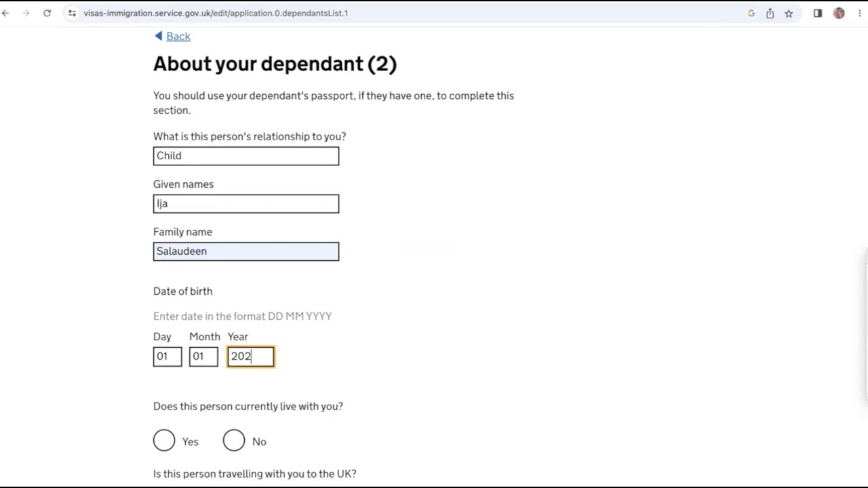Click the 'No' radio label text
This screenshot has width=868, height=488.
click(259, 442)
